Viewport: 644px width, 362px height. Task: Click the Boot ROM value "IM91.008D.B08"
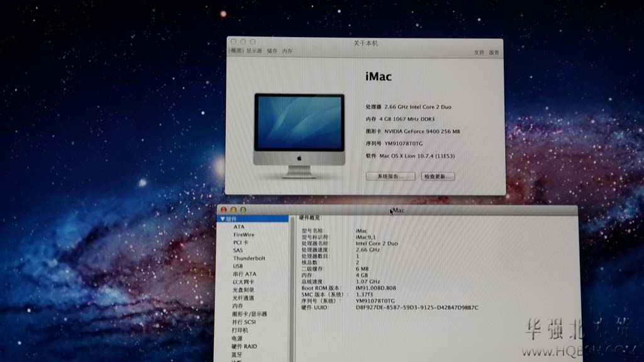tap(376, 288)
